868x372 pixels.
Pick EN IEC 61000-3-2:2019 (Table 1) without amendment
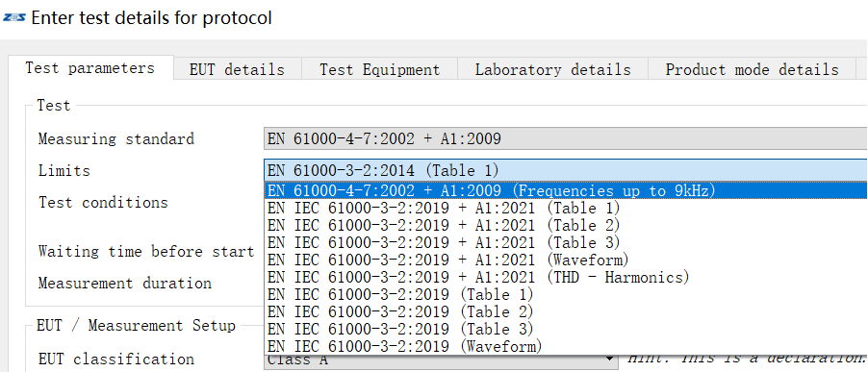pyautogui.click(x=566, y=294)
